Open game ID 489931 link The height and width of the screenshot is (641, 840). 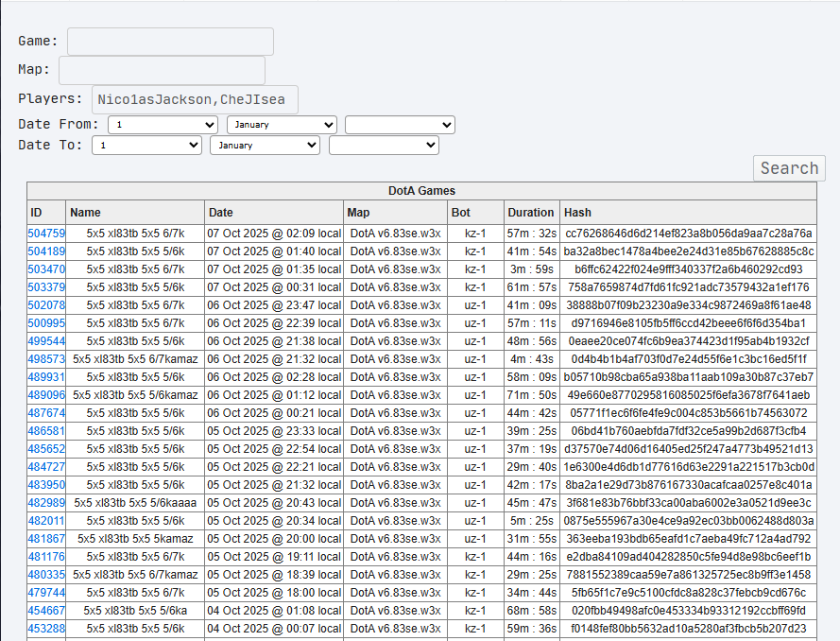[46, 377]
